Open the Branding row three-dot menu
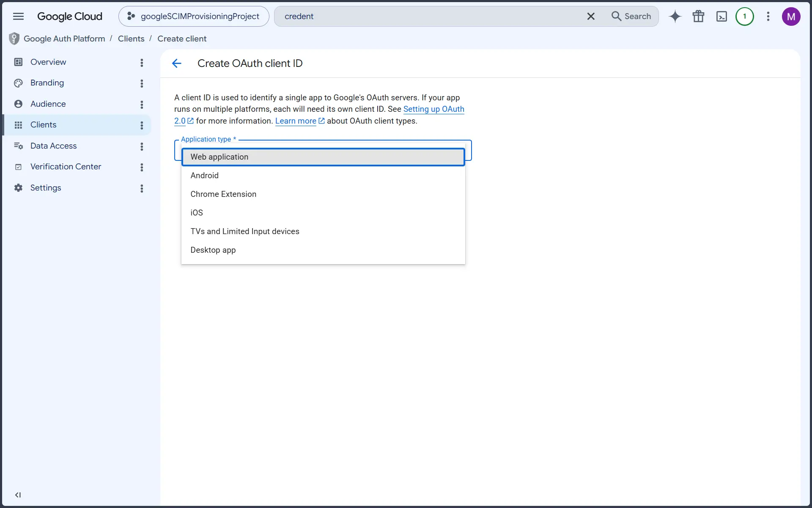 click(142, 83)
